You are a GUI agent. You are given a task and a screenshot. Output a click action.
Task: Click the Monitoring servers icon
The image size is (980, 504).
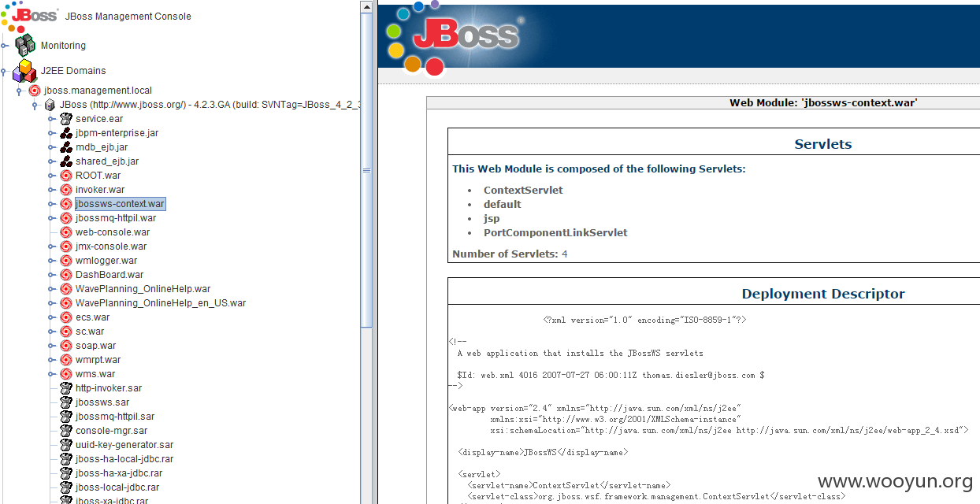(x=25, y=45)
